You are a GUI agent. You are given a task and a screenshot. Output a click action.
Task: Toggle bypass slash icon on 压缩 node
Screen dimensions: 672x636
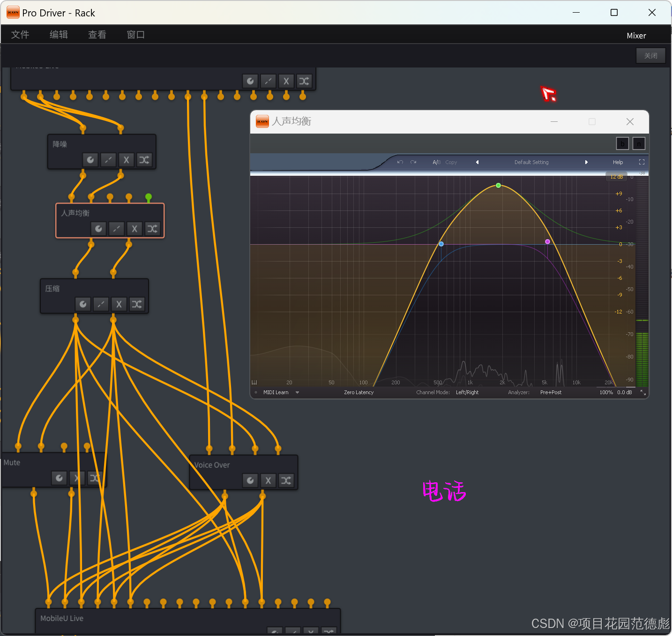[x=101, y=304]
